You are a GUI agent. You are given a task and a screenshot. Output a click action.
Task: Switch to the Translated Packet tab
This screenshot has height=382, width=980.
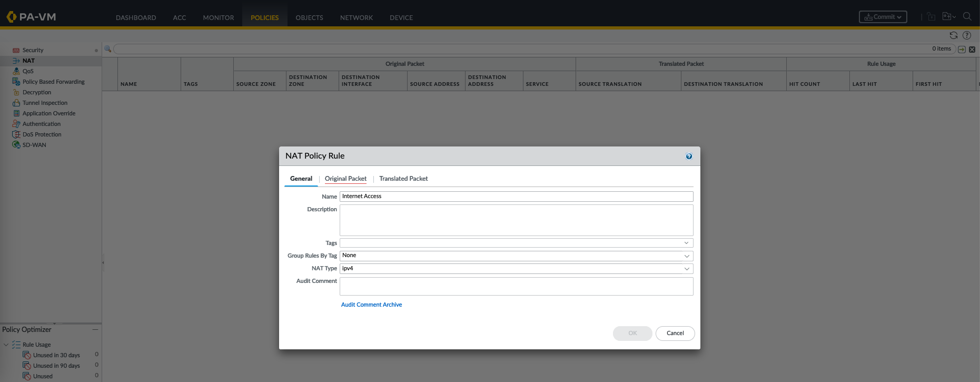click(403, 179)
